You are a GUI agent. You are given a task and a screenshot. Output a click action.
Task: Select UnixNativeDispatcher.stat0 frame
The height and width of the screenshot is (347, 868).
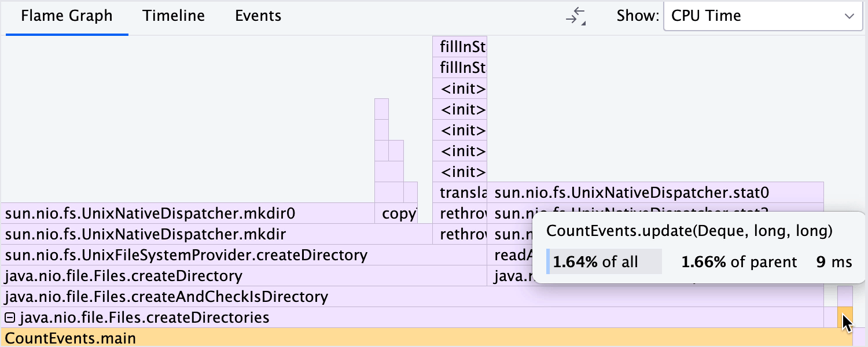click(655, 193)
